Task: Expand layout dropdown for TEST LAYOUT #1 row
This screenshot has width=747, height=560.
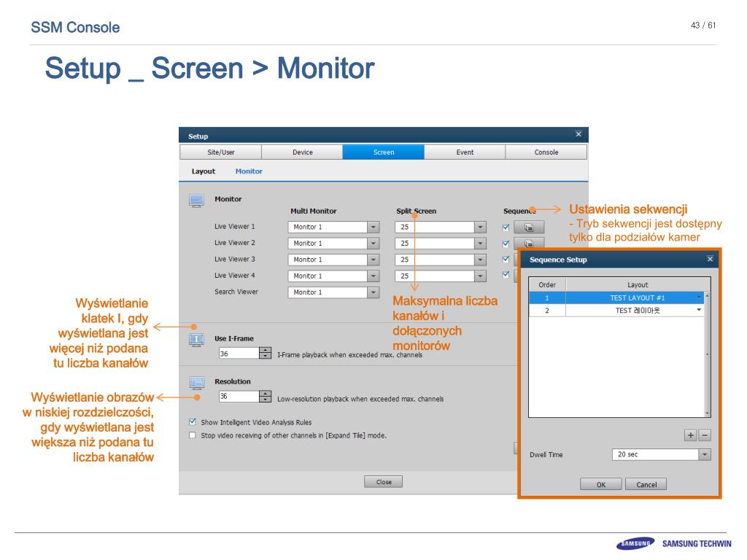Action: click(699, 297)
